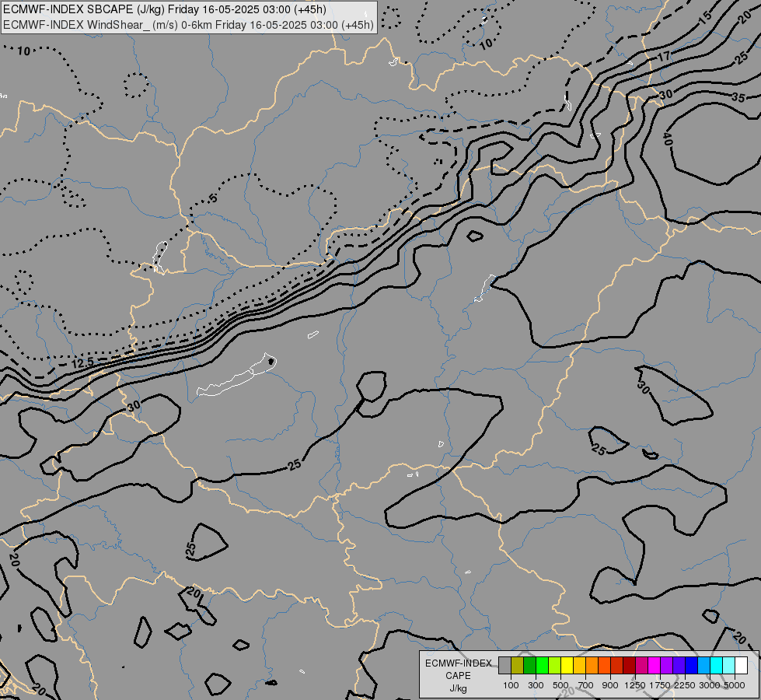Click the J/kg unit in the legend
The height and width of the screenshot is (700, 761).
458,688
